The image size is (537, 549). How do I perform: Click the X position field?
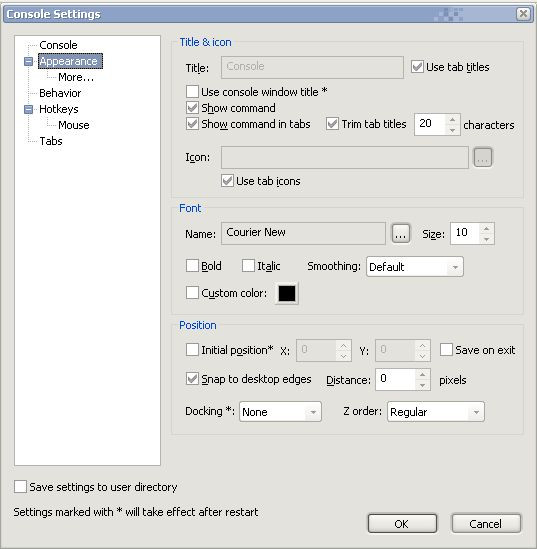coord(316,350)
